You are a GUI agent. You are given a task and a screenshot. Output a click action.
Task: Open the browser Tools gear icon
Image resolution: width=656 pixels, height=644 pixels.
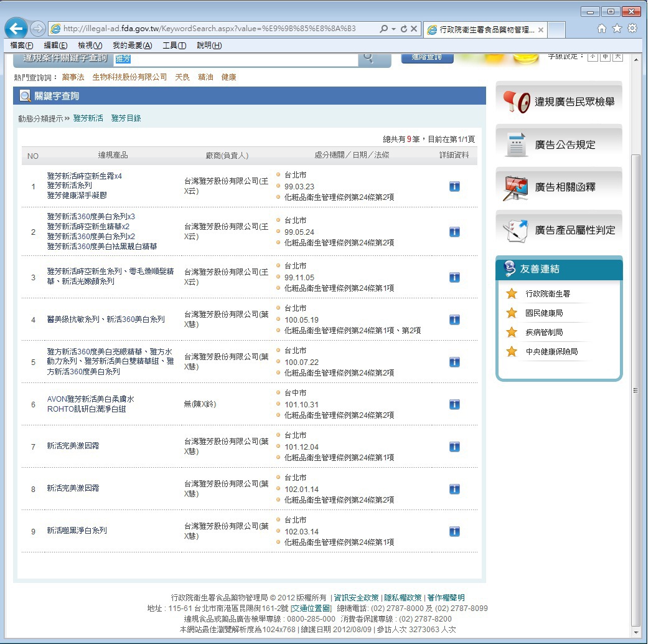[632, 29]
